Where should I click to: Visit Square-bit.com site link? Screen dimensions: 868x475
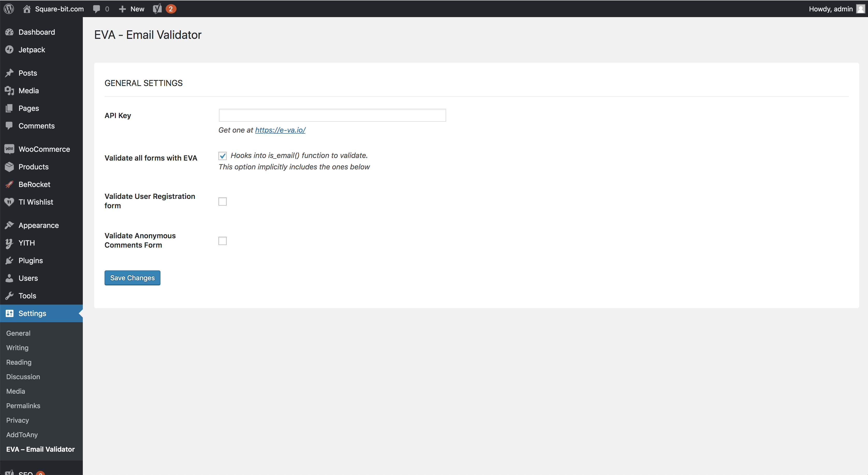59,9
